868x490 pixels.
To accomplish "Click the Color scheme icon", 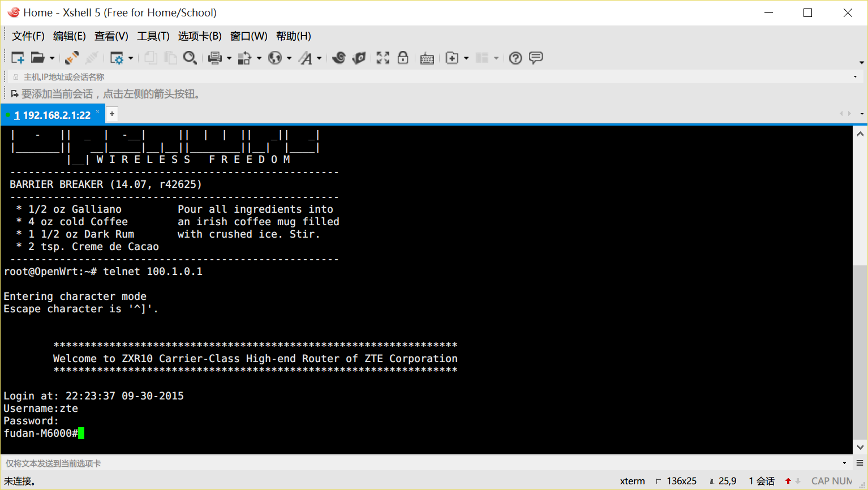I will click(x=244, y=58).
